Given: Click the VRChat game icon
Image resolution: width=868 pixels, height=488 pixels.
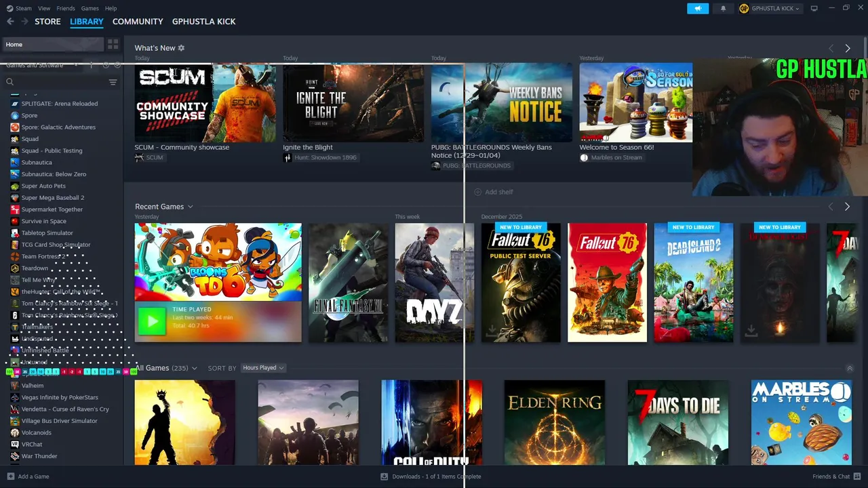Looking at the screenshot, I should 15,445.
